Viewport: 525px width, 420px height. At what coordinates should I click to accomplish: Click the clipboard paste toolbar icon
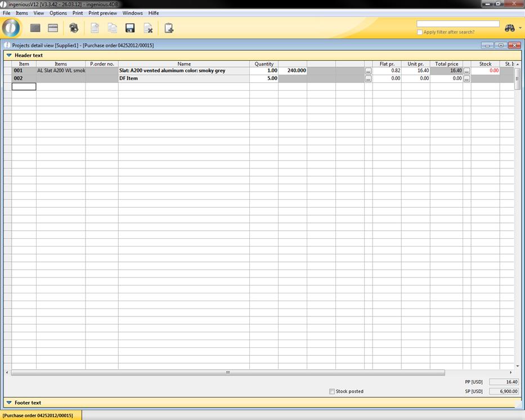tap(169, 28)
